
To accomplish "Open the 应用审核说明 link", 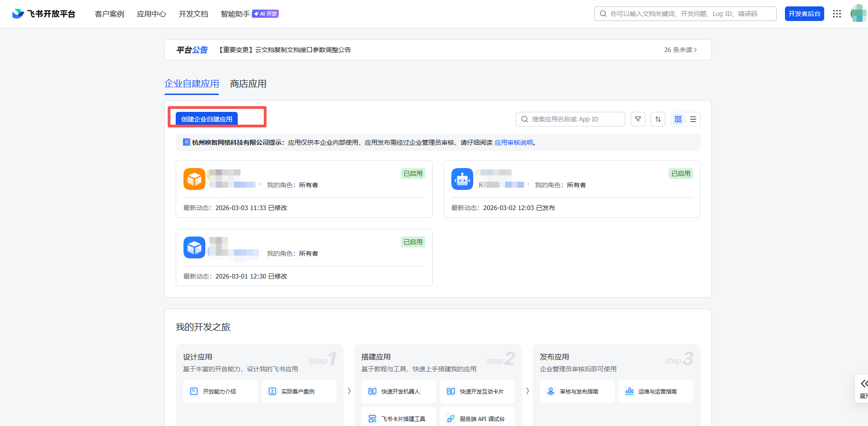I will [x=513, y=142].
